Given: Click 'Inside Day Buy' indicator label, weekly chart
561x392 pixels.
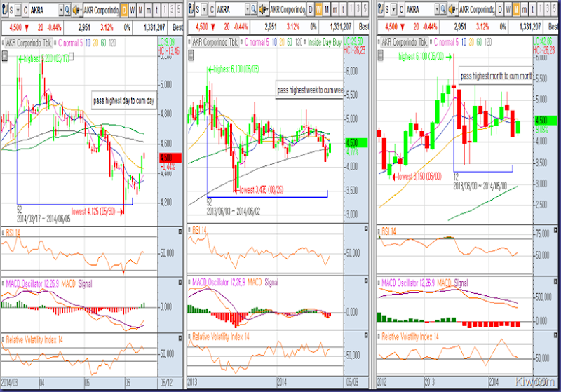Looking at the screenshot, I should point(325,42).
